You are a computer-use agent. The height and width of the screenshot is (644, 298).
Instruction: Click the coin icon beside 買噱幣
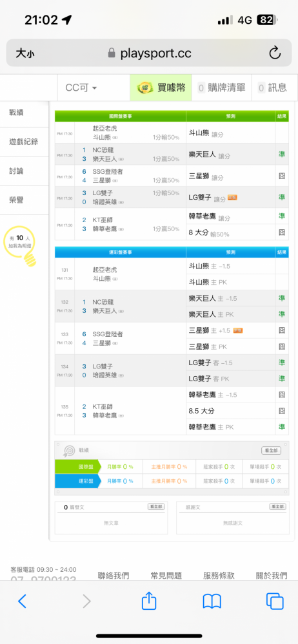[x=144, y=87]
